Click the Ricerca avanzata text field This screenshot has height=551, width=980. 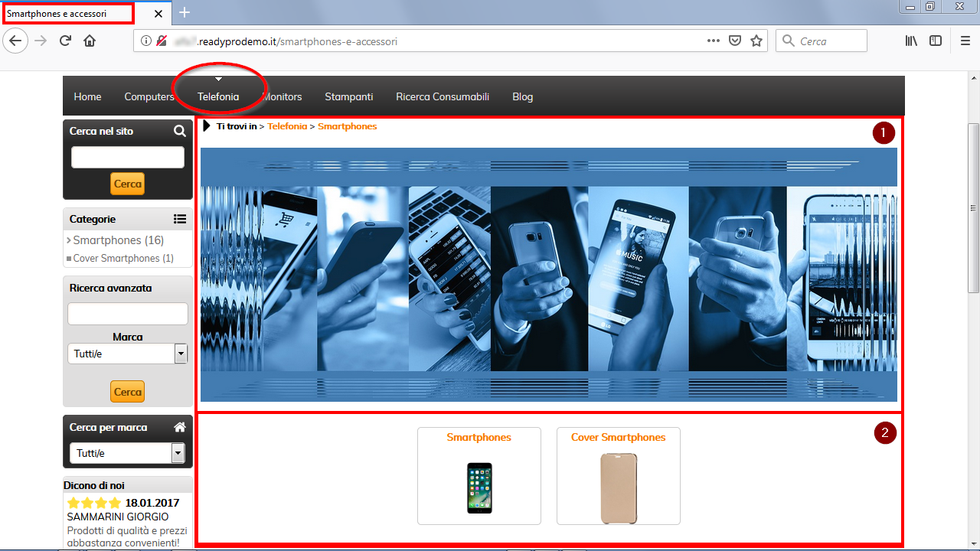tap(128, 314)
